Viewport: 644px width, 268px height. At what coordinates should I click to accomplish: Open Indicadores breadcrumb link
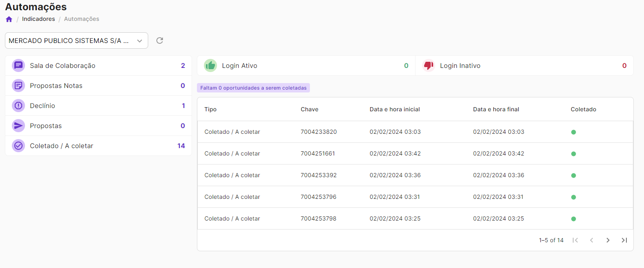click(x=38, y=19)
